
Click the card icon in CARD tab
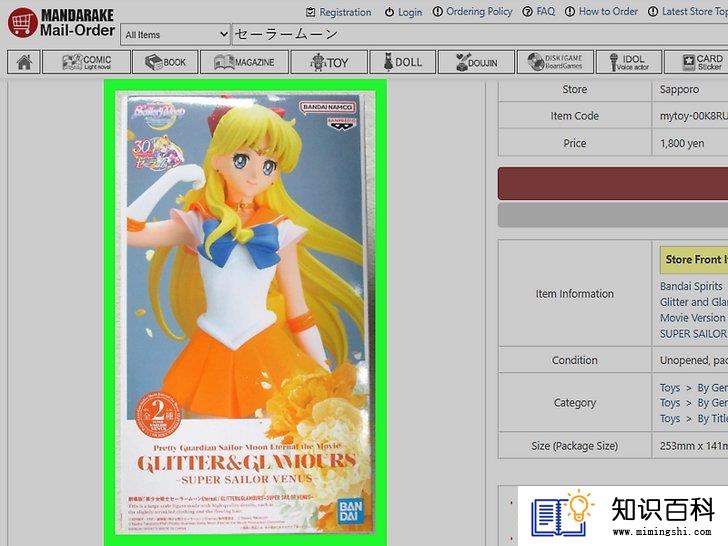(688, 62)
